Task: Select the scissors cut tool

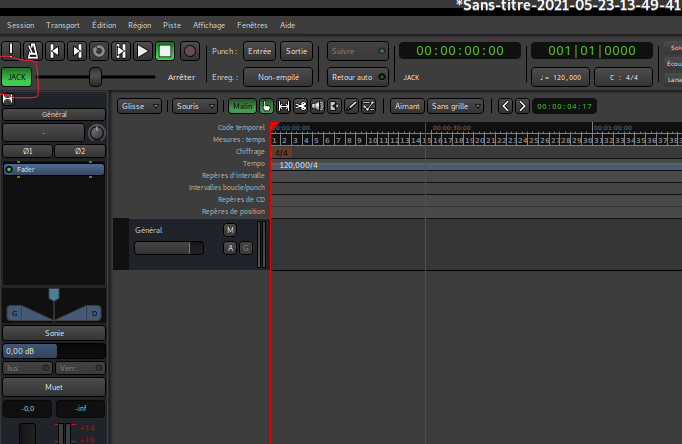Action: tap(300, 105)
